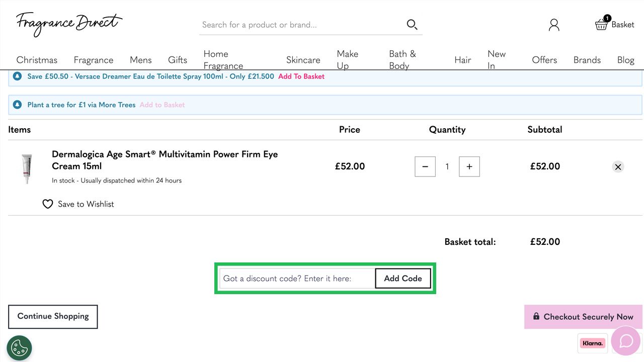The width and height of the screenshot is (644, 362).
Task: Open the Hair menu
Action: tap(463, 60)
